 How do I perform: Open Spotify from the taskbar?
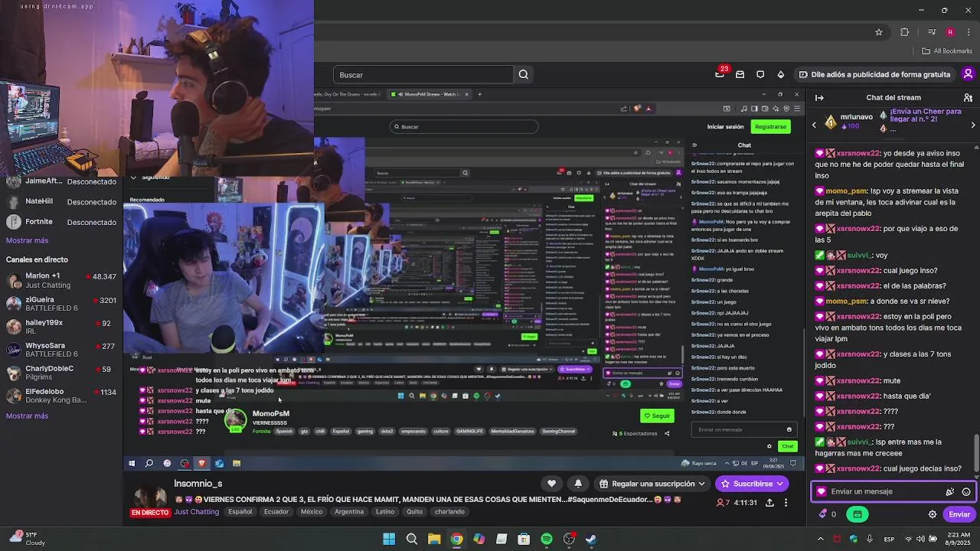click(547, 539)
